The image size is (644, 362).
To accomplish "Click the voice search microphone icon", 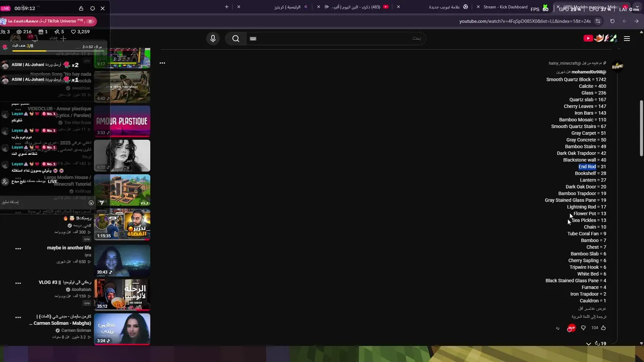I will [213, 39].
